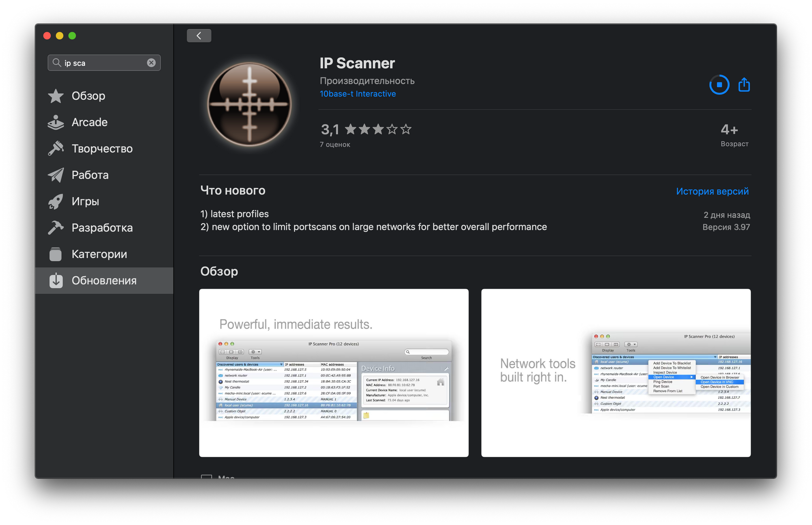Clear the search field with X icon
This screenshot has height=525, width=812.
[x=151, y=63]
